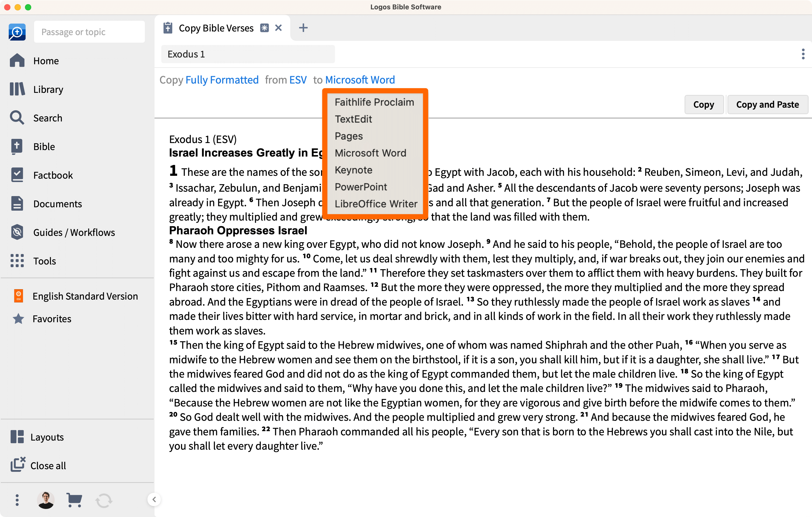Viewport: 812px width, 517px height.
Task: Click the Logos search logo icon
Action: click(17, 32)
